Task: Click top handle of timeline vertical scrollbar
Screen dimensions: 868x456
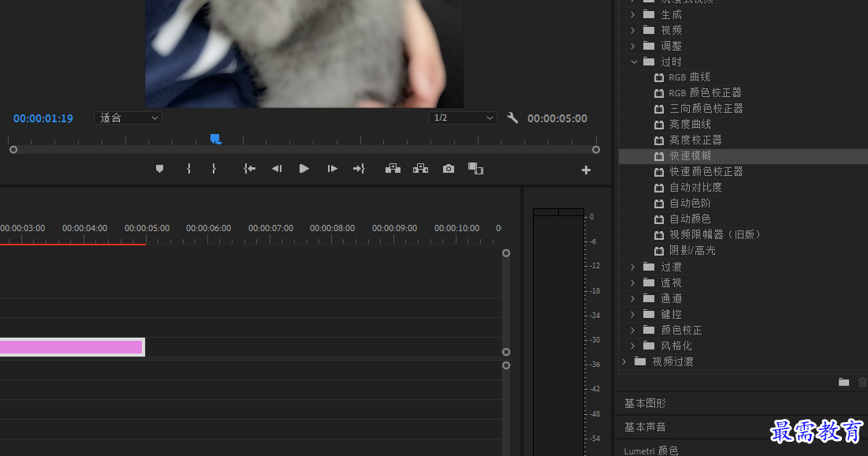Action: 506,252
